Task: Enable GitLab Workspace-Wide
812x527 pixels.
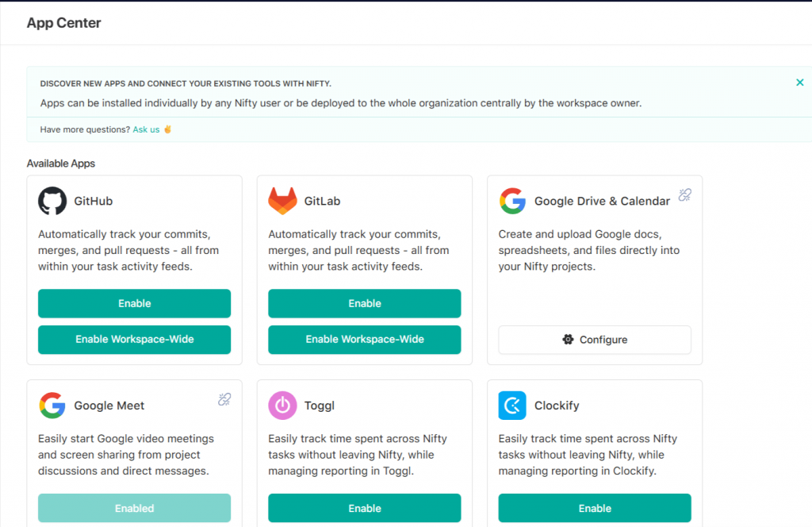Action: (365, 340)
